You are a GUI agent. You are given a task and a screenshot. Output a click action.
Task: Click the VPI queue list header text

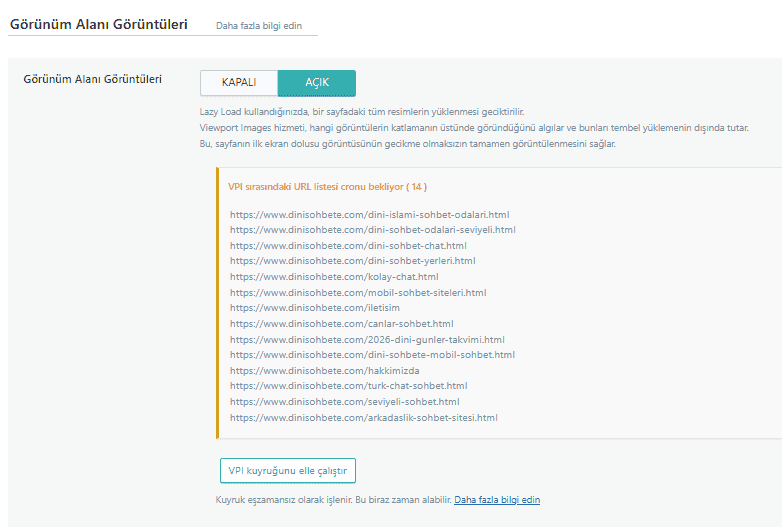click(328, 186)
